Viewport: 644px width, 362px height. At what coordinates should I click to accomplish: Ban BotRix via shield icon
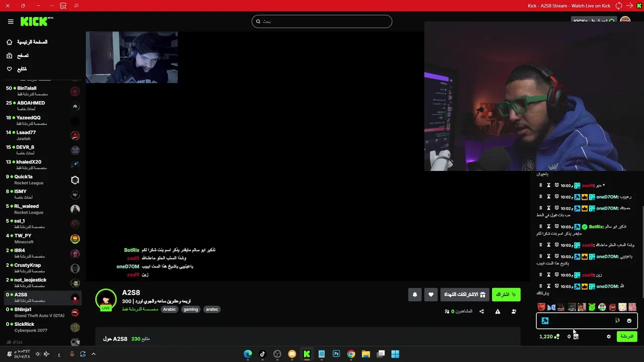pos(556,227)
